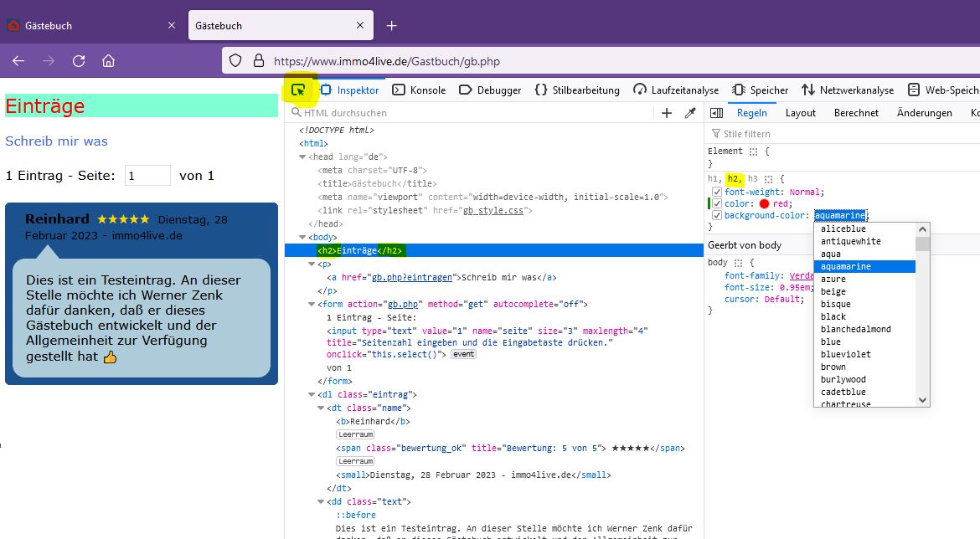Click the eyedropper color picker icon

690,113
